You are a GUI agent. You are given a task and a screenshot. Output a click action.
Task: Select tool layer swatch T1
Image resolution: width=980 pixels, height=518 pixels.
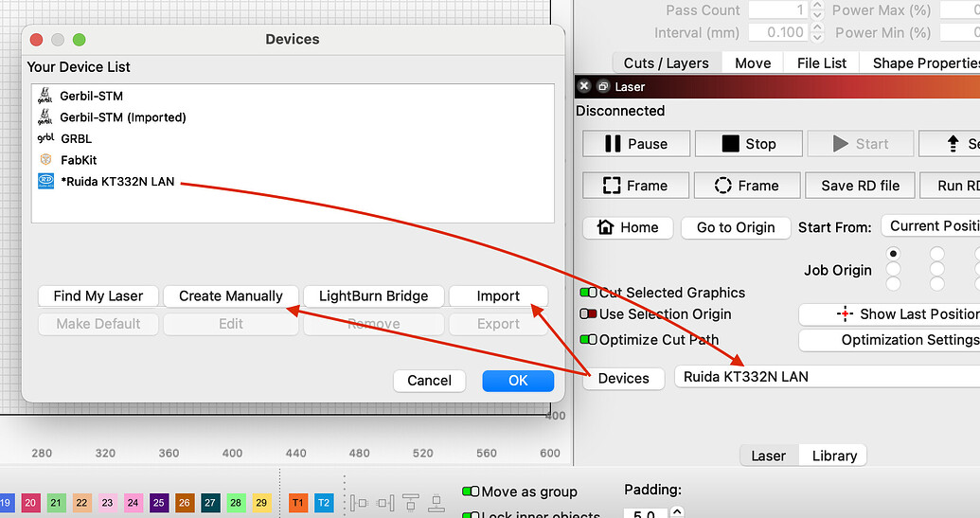coord(298,503)
